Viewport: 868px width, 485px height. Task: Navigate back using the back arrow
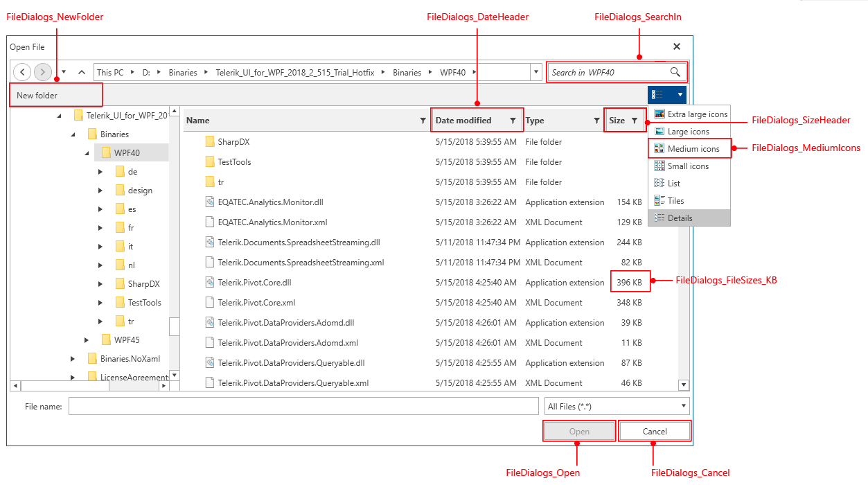21,71
